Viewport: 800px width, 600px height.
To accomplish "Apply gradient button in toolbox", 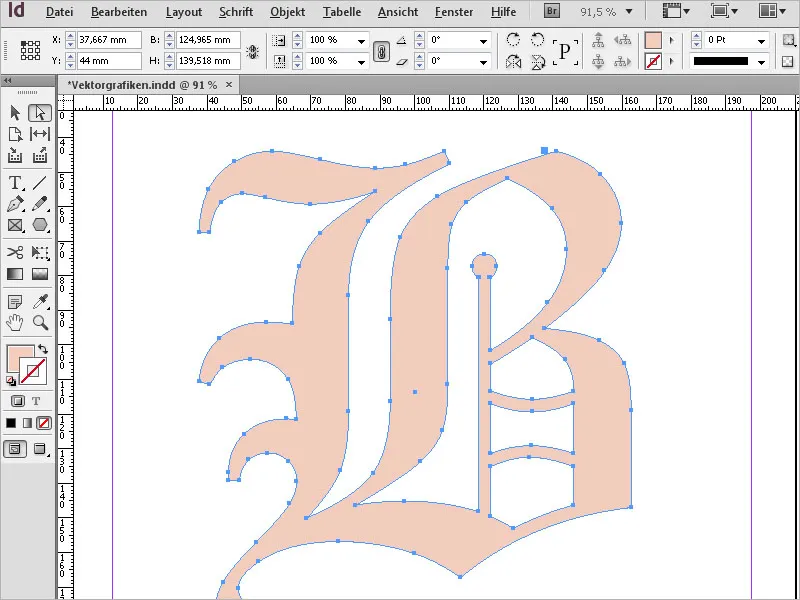I will 28,423.
